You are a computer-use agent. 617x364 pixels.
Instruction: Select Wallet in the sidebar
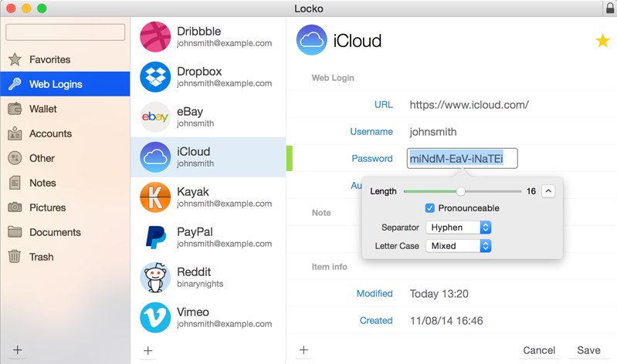point(66,109)
